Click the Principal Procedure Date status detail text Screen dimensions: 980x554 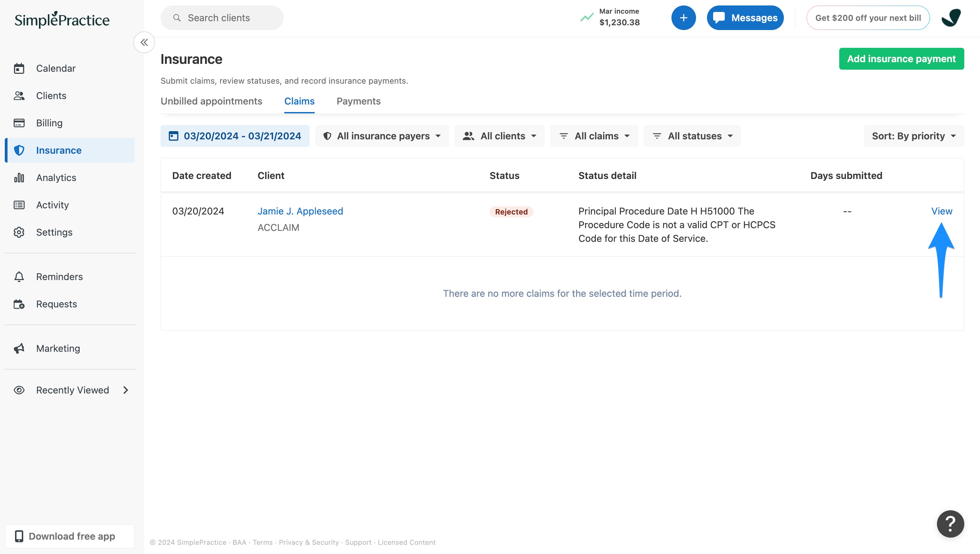click(677, 225)
